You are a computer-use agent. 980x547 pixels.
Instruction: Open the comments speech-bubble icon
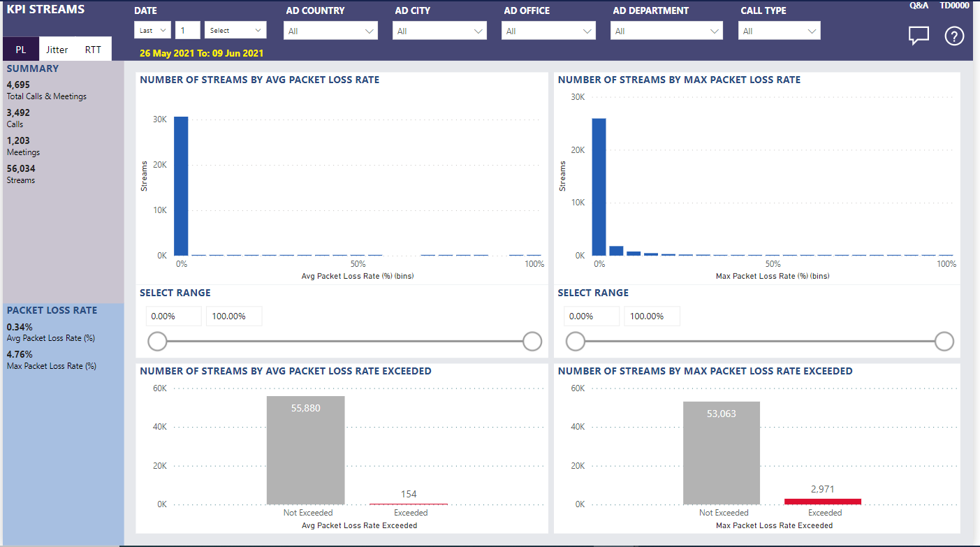[x=918, y=35]
